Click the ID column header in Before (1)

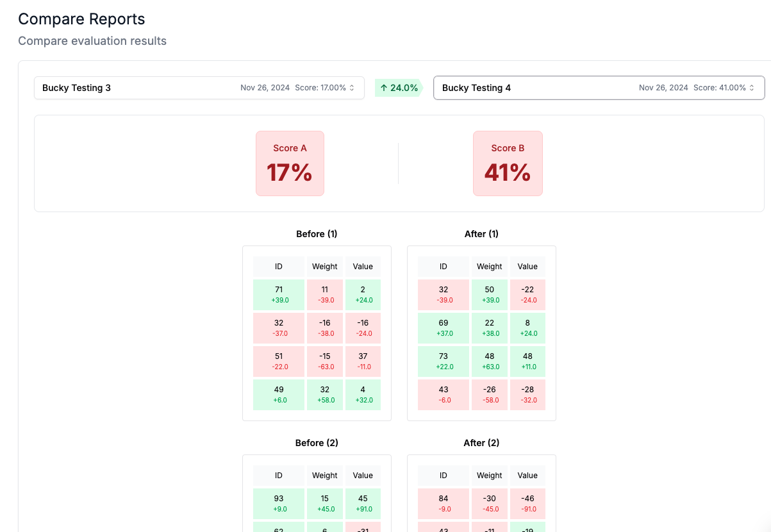278,266
